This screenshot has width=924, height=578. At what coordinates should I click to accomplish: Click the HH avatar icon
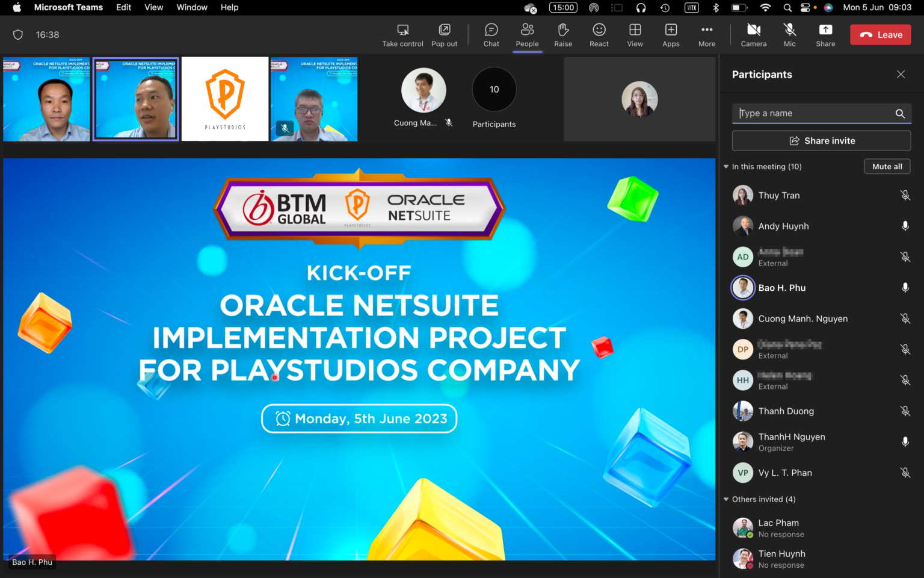[x=743, y=380]
